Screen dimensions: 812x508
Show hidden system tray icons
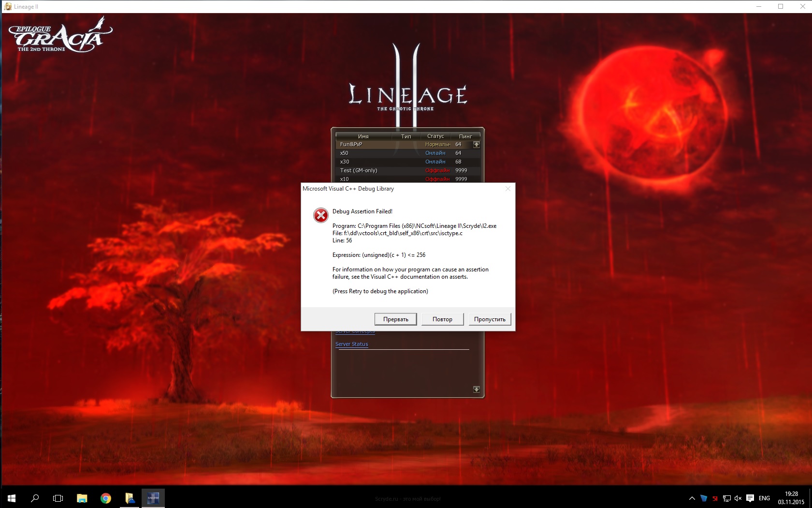pyautogui.click(x=692, y=498)
